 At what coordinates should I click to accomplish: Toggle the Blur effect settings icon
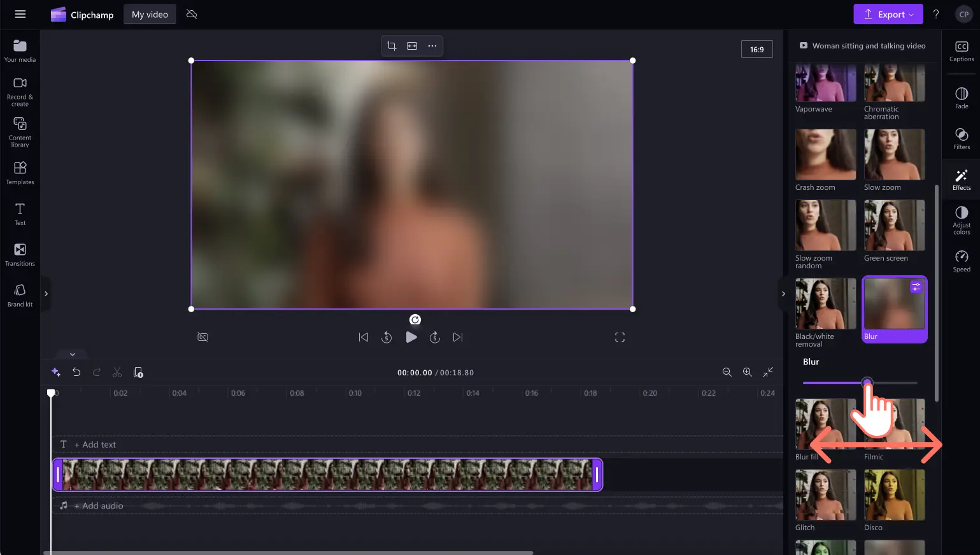click(x=916, y=287)
